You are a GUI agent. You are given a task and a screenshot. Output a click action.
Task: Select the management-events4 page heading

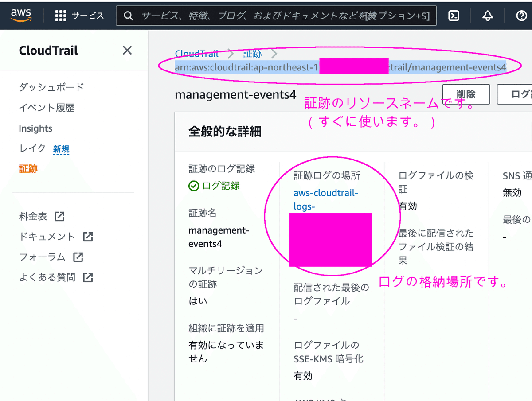click(235, 94)
